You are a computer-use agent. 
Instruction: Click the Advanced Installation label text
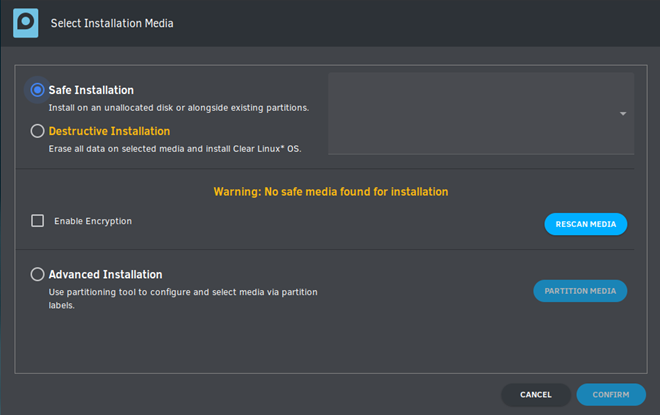[106, 274]
